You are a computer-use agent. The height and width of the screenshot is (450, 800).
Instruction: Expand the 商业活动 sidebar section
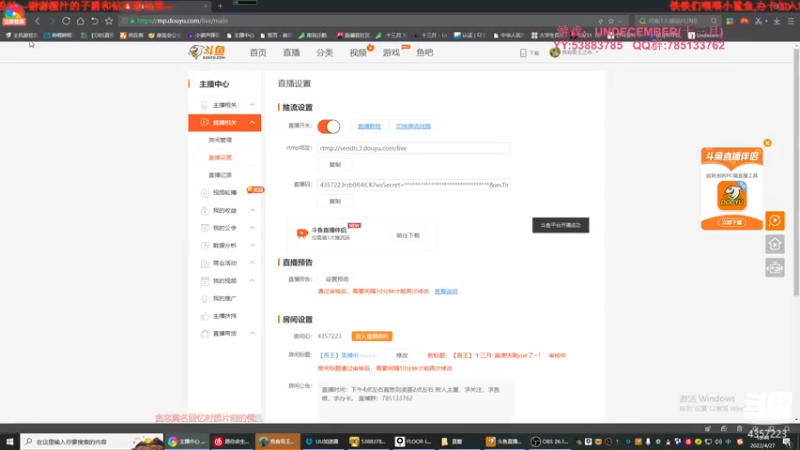(x=252, y=263)
